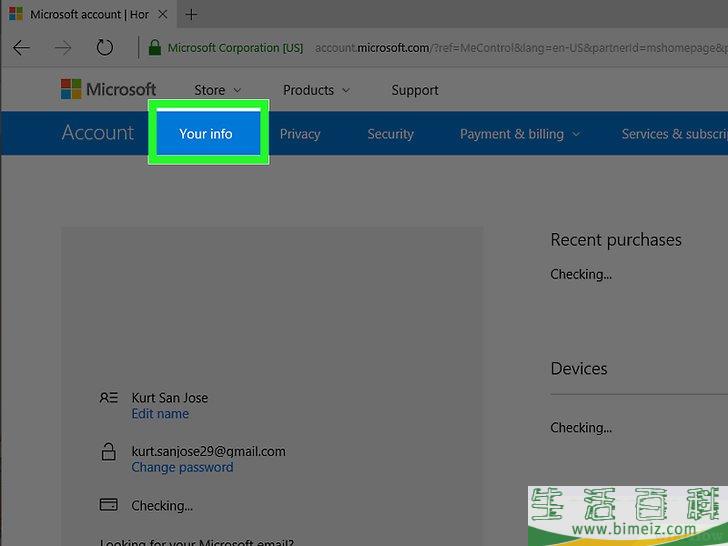Expand the Store dropdown menu
Screen dimensions: 728x546
click(x=217, y=90)
